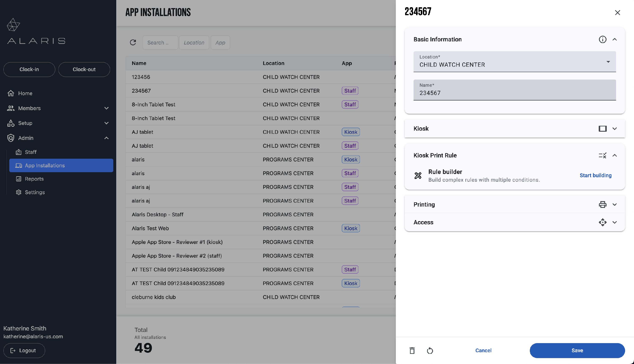Expand the Kiosk section chevron
The image size is (634, 364).
[x=615, y=129]
